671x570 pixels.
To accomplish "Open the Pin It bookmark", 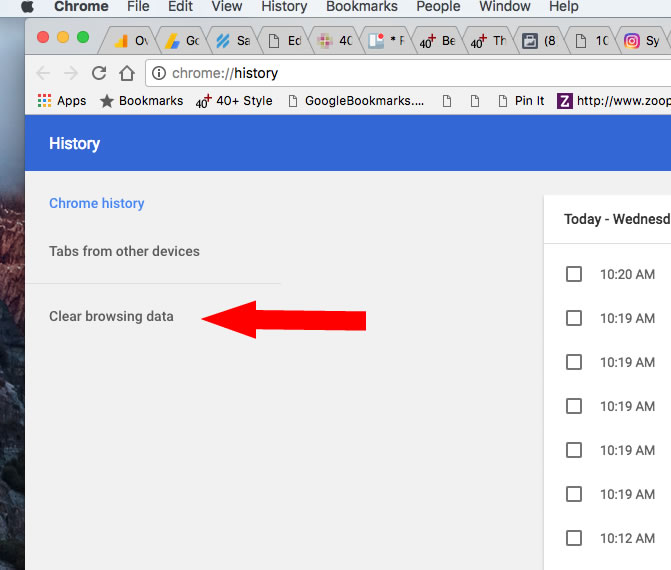I will (x=521, y=101).
